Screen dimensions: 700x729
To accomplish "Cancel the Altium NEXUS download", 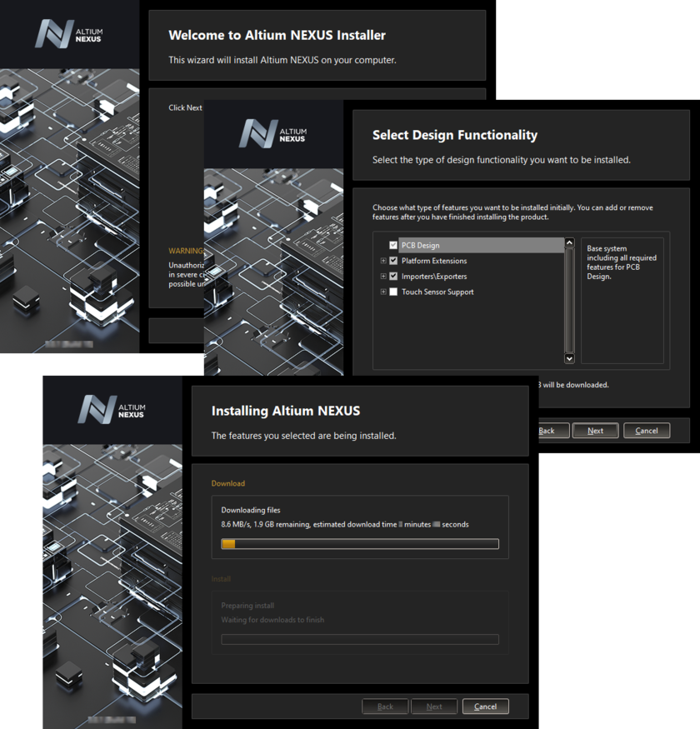I will coord(485,706).
